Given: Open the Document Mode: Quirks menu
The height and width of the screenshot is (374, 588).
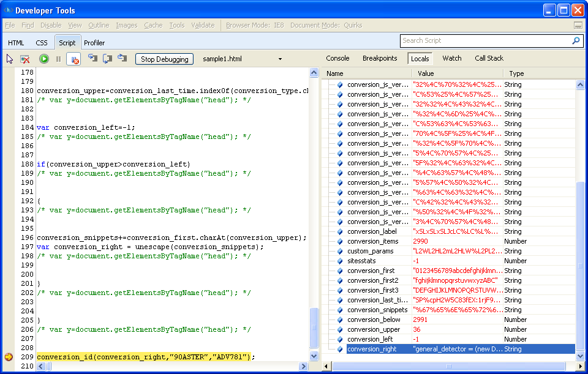Looking at the screenshot, I should 326,25.
